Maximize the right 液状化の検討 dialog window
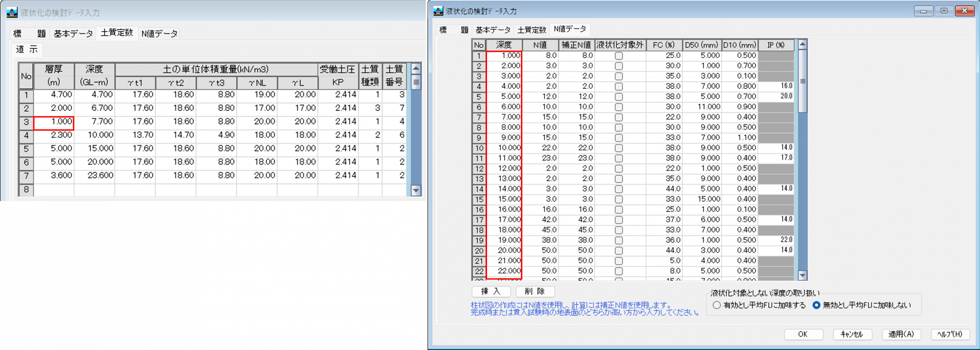The image size is (980, 350). tap(944, 11)
